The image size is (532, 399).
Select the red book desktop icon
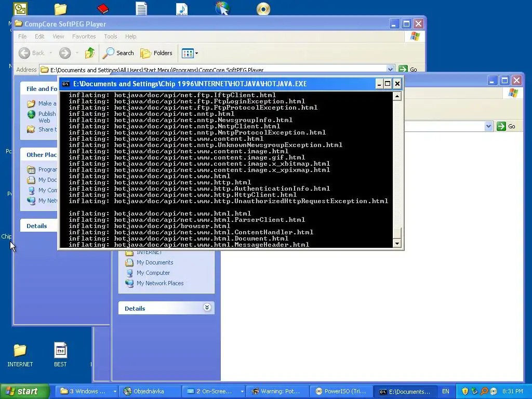[102, 8]
